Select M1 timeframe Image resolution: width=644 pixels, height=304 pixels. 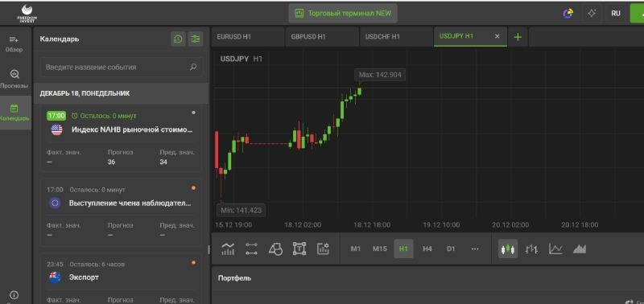tap(356, 249)
